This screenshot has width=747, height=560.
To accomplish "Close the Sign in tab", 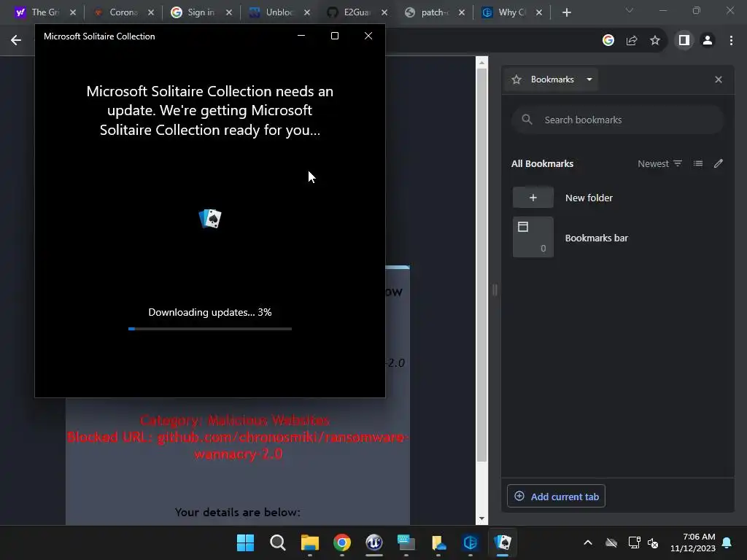I will [229, 12].
